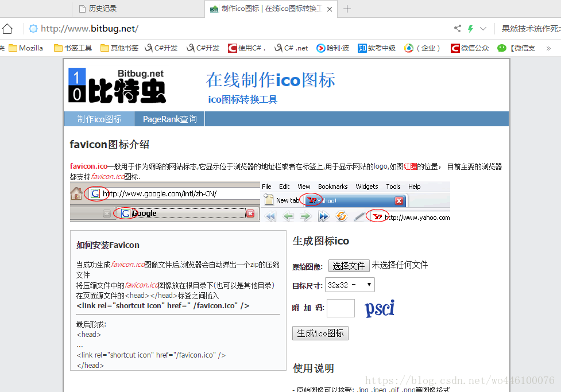
Task: Open the 【微信支 WeChat bookmark
Action: click(x=516, y=48)
